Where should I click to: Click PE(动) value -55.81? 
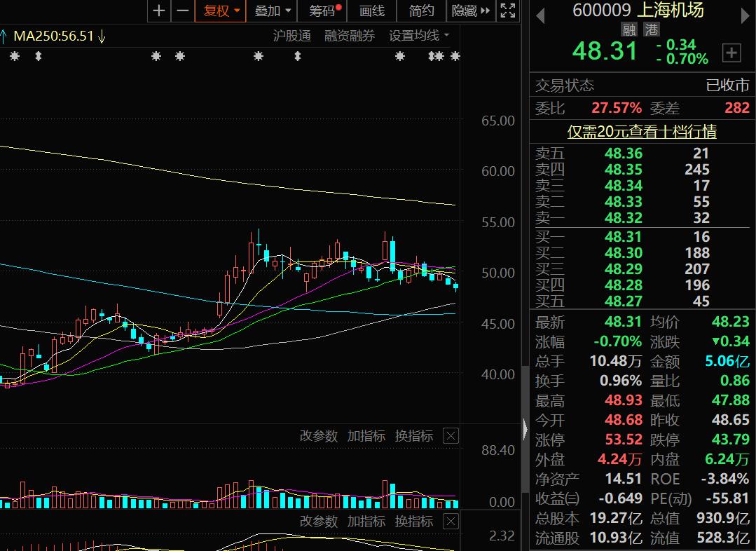pyautogui.click(x=727, y=498)
